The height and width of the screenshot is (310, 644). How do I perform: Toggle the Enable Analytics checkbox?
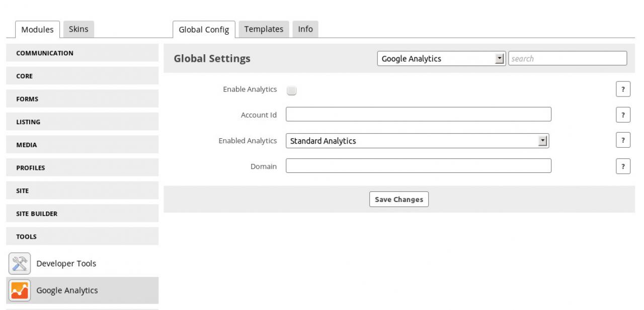(x=292, y=90)
